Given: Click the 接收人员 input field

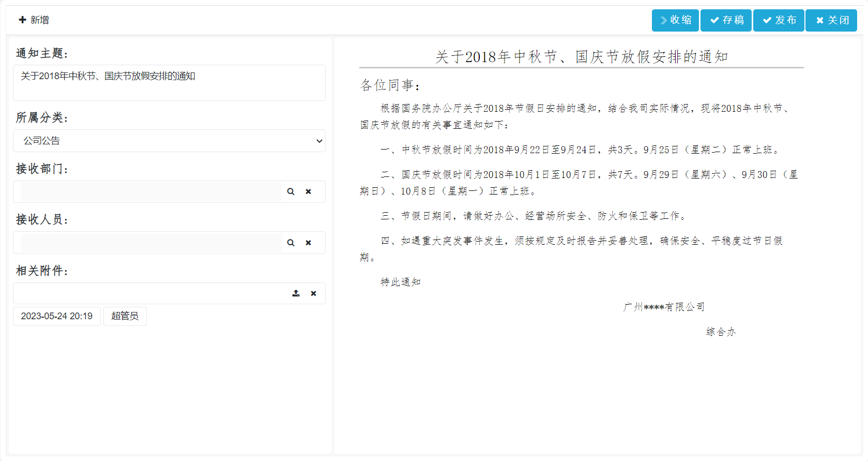Looking at the screenshot, I should pos(151,243).
